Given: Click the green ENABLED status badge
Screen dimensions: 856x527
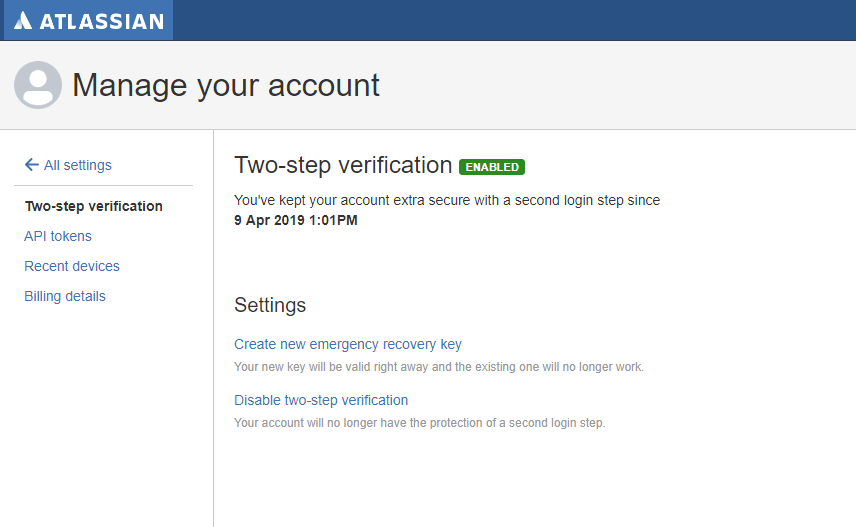Looking at the screenshot, I should [x=491, y=167].
